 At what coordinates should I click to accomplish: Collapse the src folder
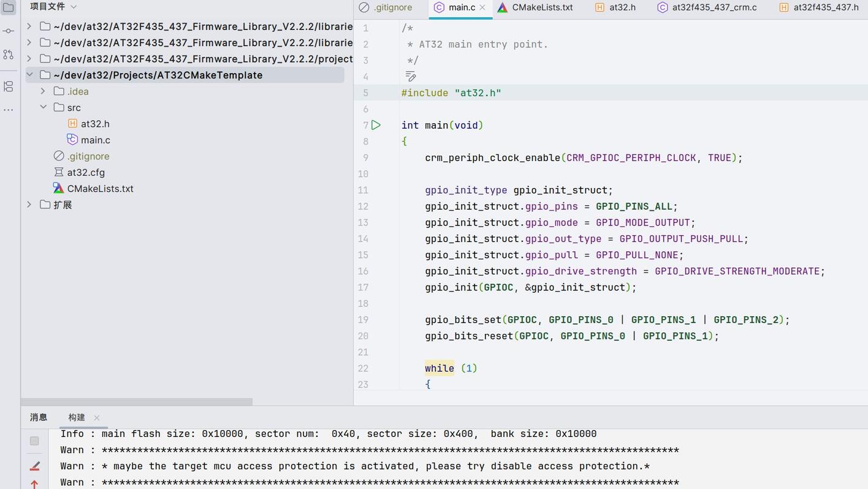pos(43,107)
